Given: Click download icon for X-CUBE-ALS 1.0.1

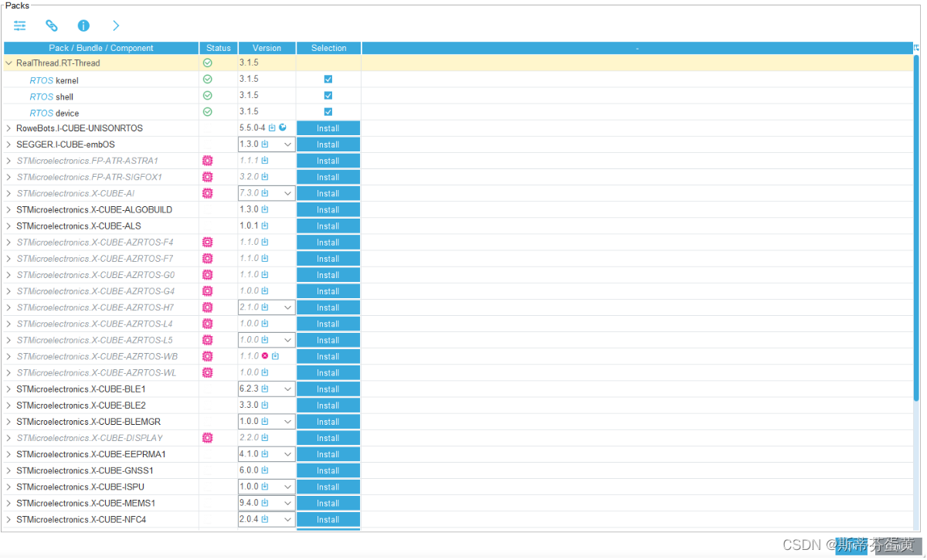Looking at the screenshot, I should (265, 226).
